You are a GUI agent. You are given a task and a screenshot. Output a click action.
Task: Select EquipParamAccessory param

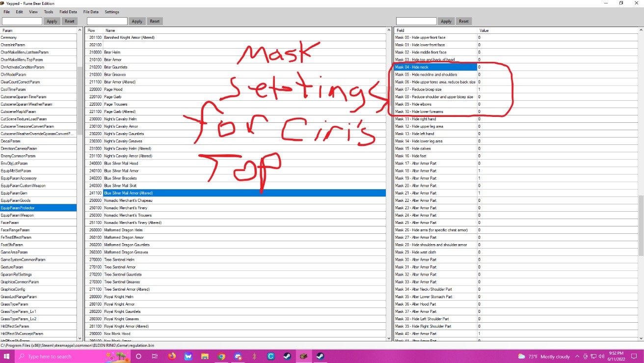[x=38, y=178]
